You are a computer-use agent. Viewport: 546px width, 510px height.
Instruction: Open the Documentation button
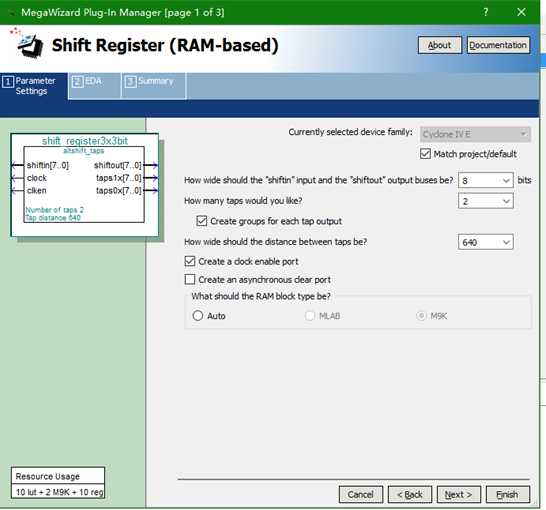pos(498,45)
